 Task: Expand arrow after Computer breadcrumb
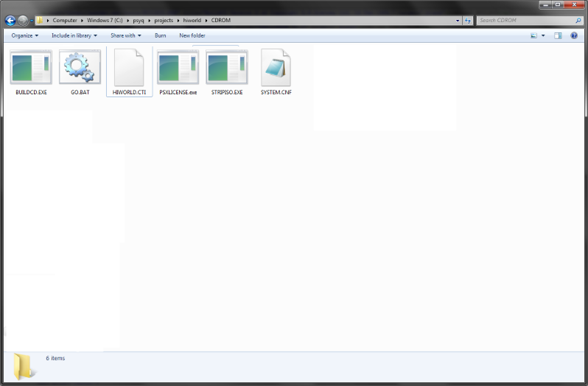(82, 21)
